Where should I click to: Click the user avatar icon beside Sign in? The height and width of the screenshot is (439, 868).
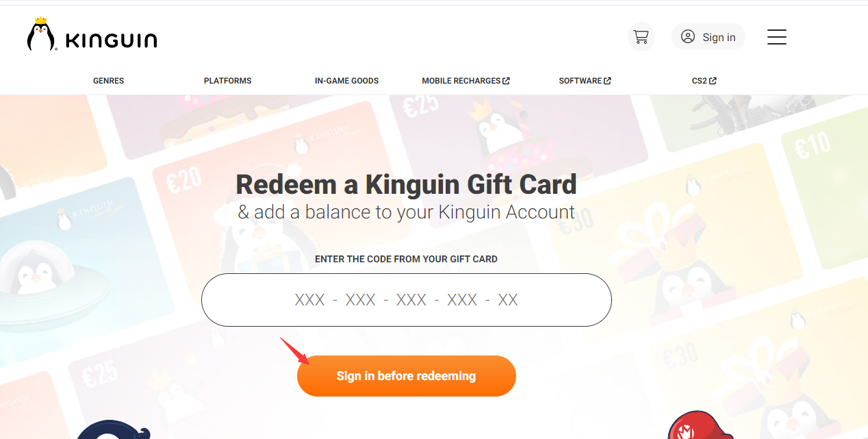point(688,37)
